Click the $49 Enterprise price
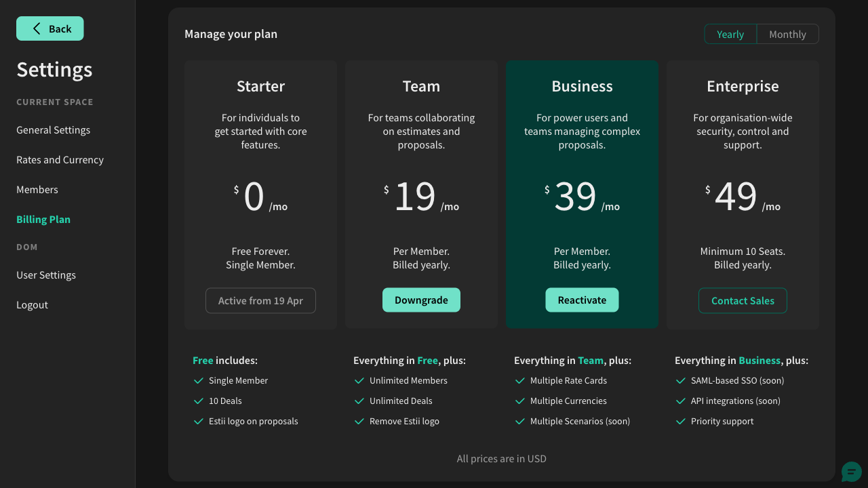This screenshot has height=488, width=868. tap(743, 197)
